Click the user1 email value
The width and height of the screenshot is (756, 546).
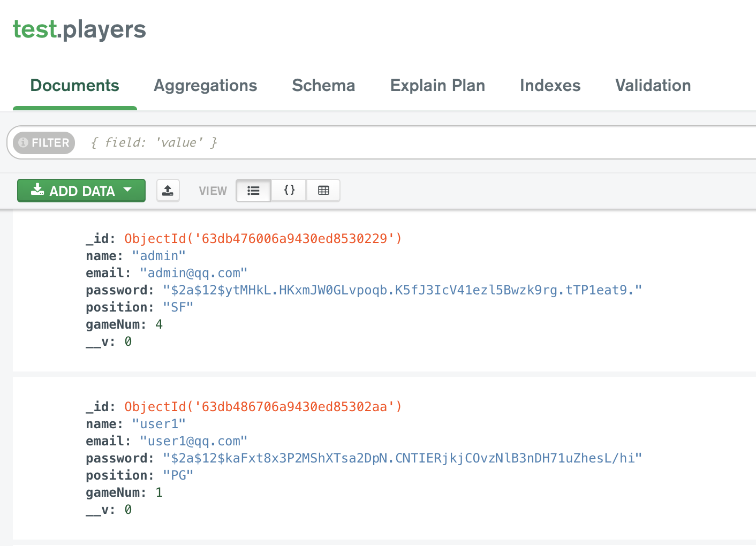(x=193, y=441)
